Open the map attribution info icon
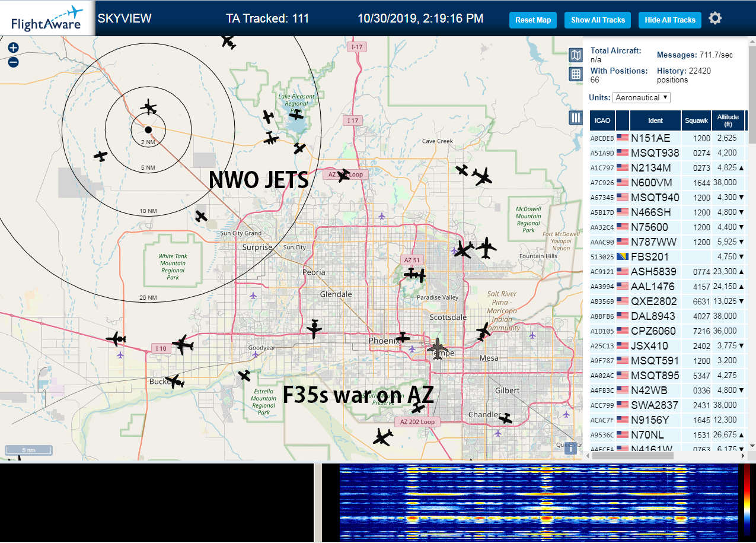 [x=570, y=449]
